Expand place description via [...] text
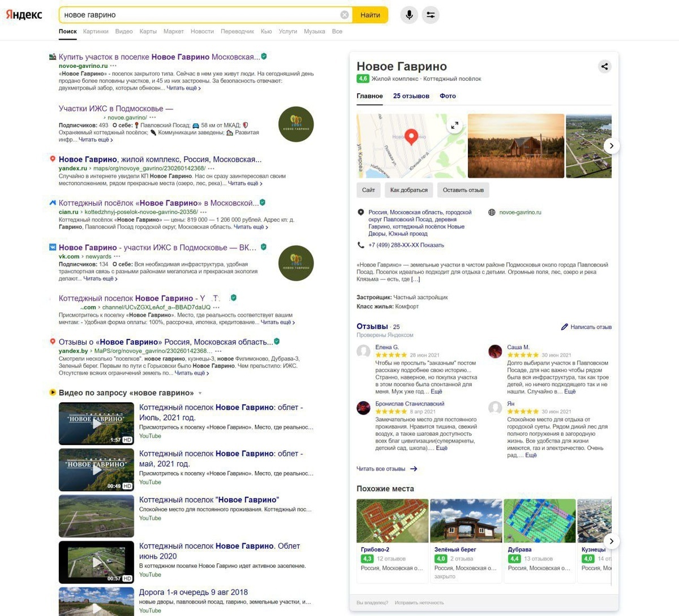Screen dimensions: 679x616 415,279
